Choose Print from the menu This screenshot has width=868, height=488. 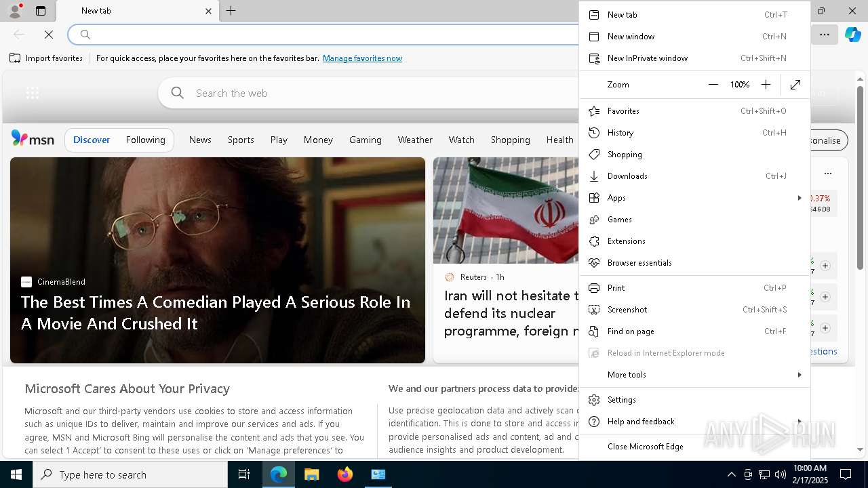point(694,288)
